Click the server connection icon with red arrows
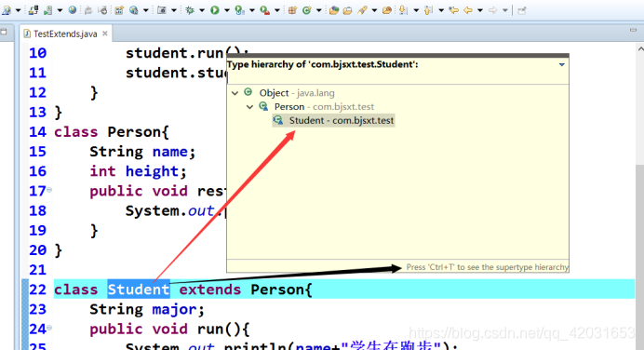 (x=34, y=10)
